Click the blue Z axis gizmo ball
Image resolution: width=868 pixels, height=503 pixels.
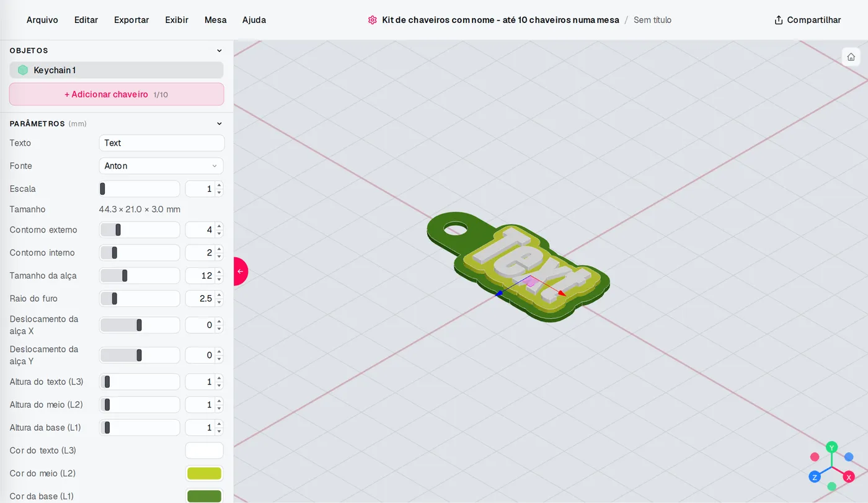pos(815,477)
